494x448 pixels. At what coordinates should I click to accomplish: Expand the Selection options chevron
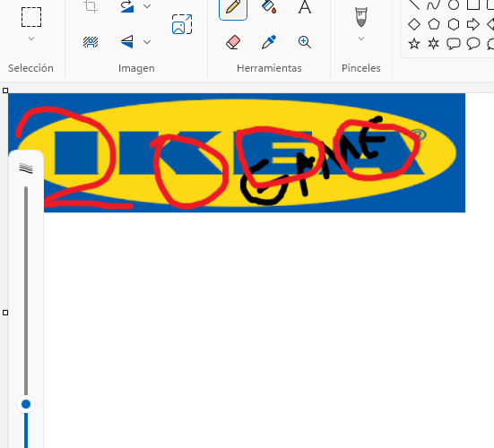tap(31, 39)
